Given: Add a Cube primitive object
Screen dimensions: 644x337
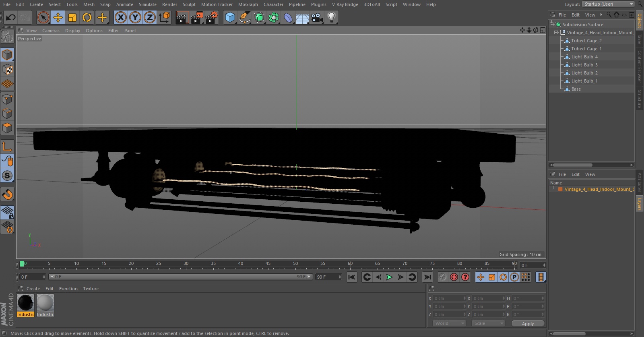Looking at the screenshot, I should (x=230, y=17).
